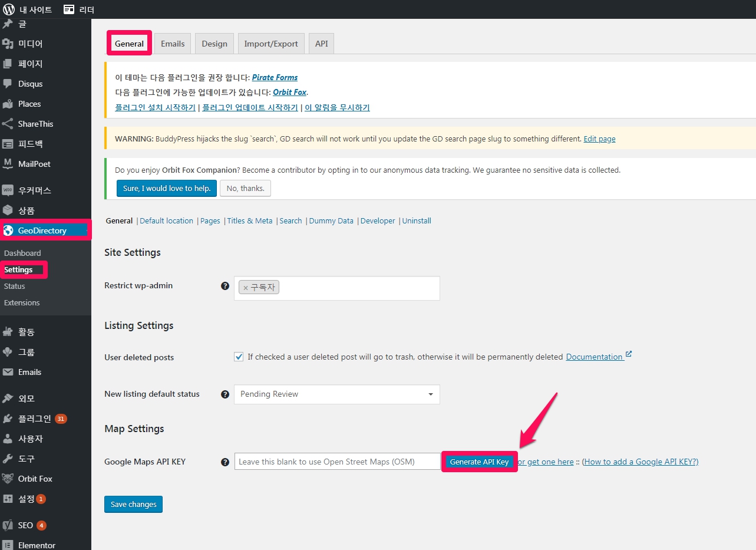The width and height of the screenshot is (756, 550).
Task: Click the Elementor icon in sidebar
Action: [x=8, y=545]
